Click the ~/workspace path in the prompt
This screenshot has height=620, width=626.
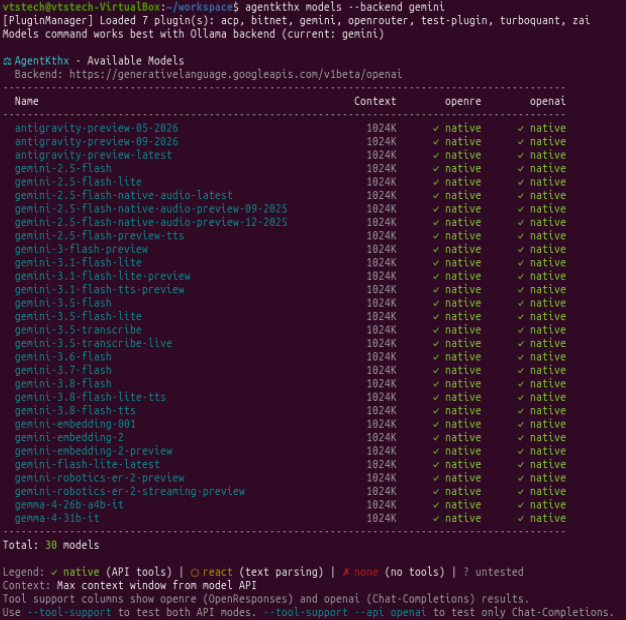(x=200, y=7)
